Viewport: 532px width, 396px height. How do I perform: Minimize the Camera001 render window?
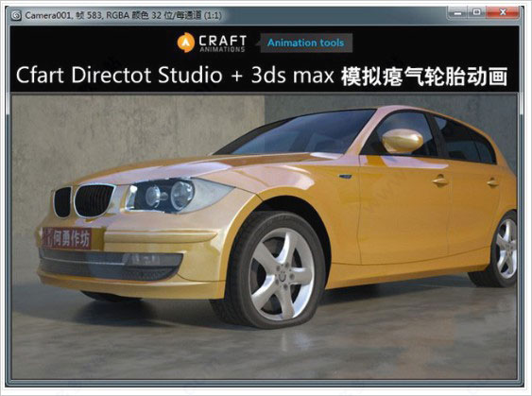coord(457,13)
